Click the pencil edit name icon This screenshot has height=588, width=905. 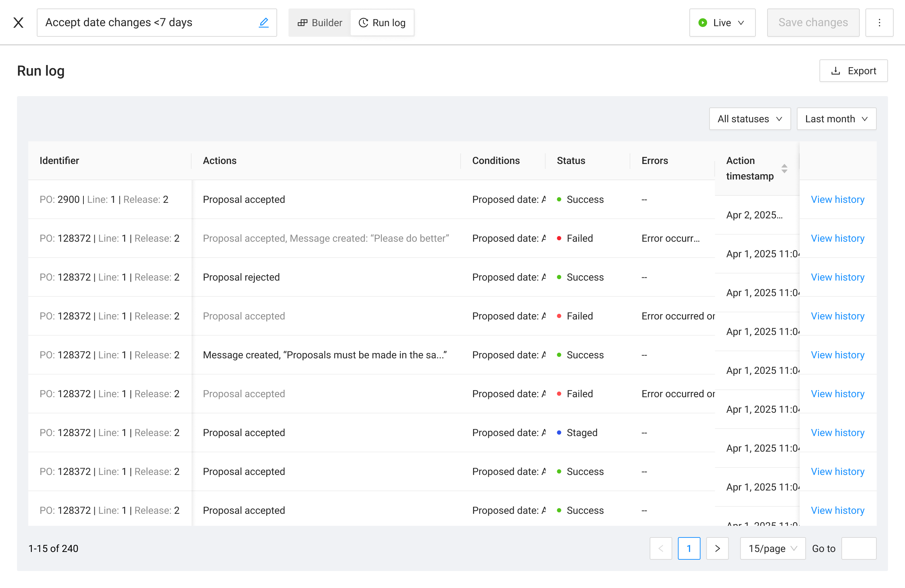[263, 23]
